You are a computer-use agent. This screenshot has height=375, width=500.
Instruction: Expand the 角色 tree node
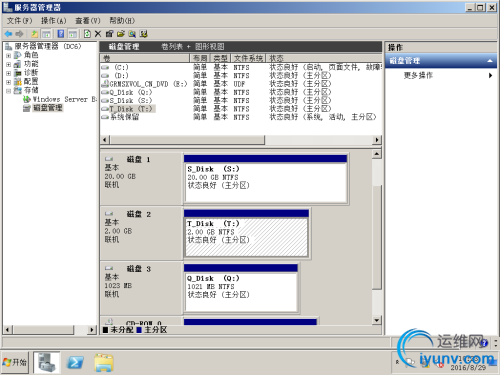(9, 55)
